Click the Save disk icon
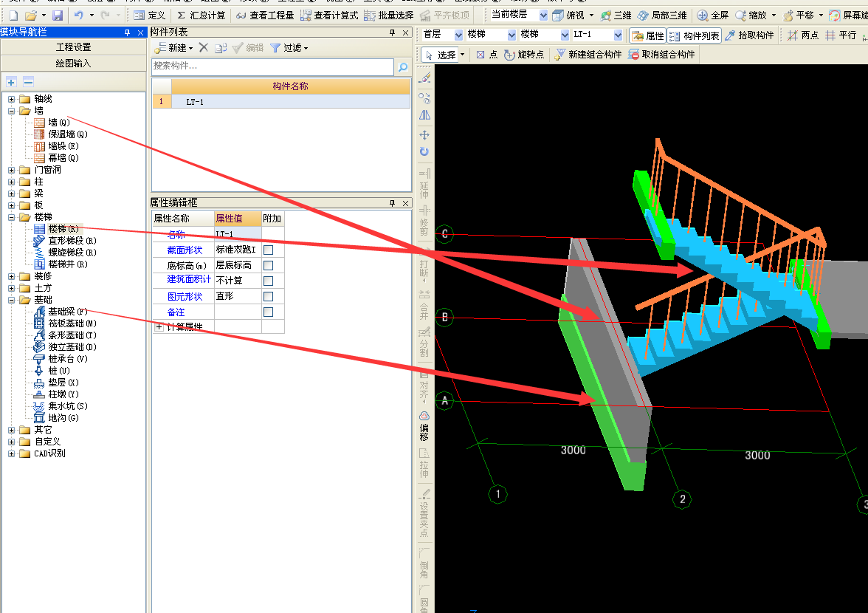This screenshot has height=613, width=868. coord(57,16)
